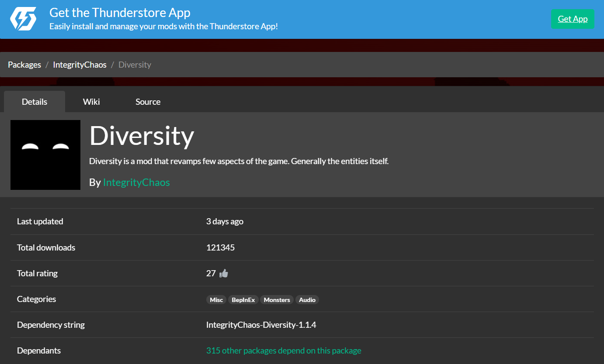Image resolution: width=604 pixels, height=364 pixels.
Task: Click the Monsters category tag
Action: [x=277, y=300]
